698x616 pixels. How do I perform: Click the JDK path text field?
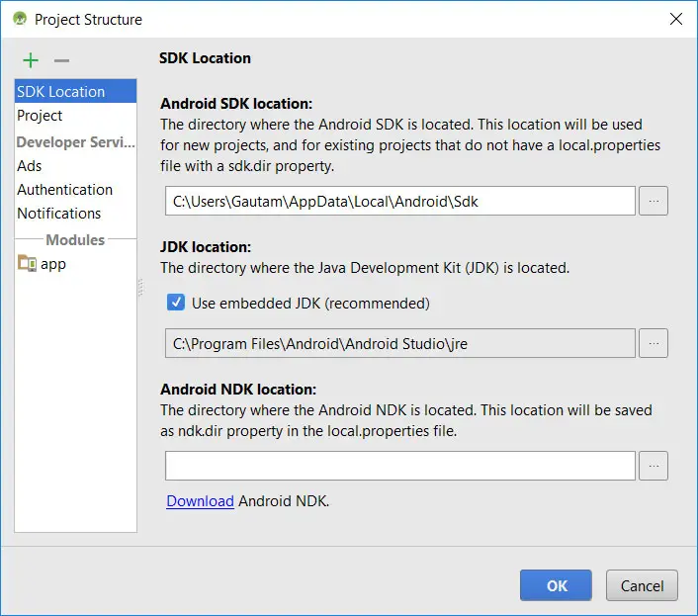pyautogui.click(x=399, y=343)
